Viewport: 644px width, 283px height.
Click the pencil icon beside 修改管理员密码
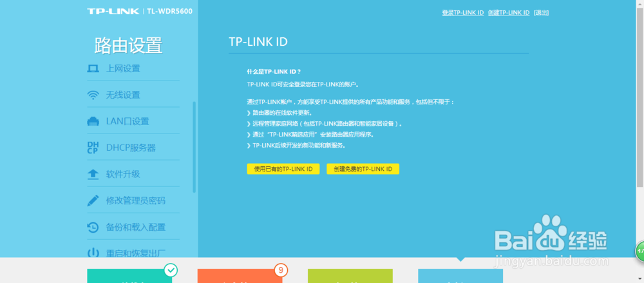click(x=93, y=200)
